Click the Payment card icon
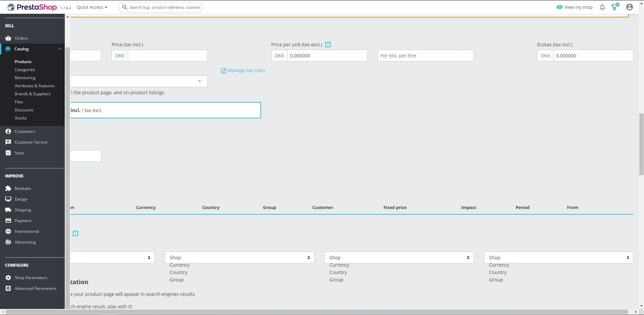Image resolution: width=644 pixels, height=315 pixels. 8,221
